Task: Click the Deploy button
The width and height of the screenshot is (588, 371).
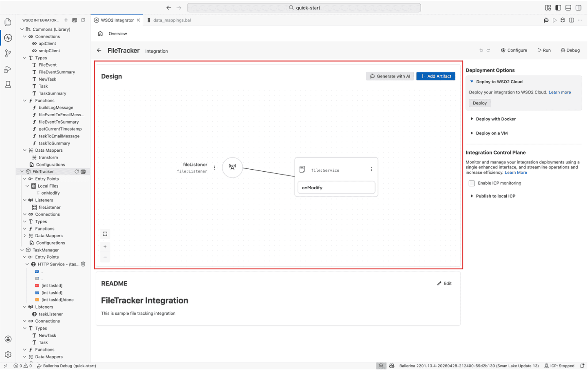Action: tap(480, 103)
